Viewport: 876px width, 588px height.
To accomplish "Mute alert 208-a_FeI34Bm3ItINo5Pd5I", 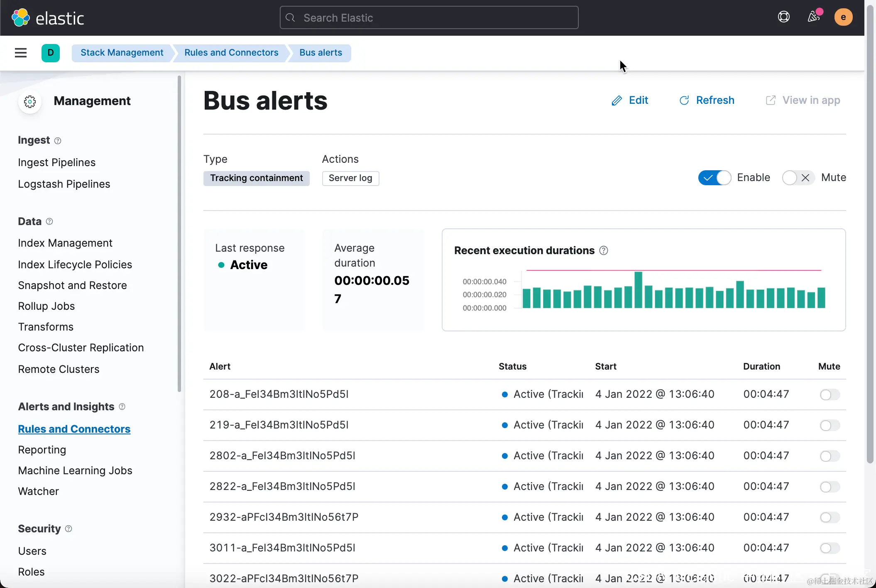I will click(x=830, y=394).
